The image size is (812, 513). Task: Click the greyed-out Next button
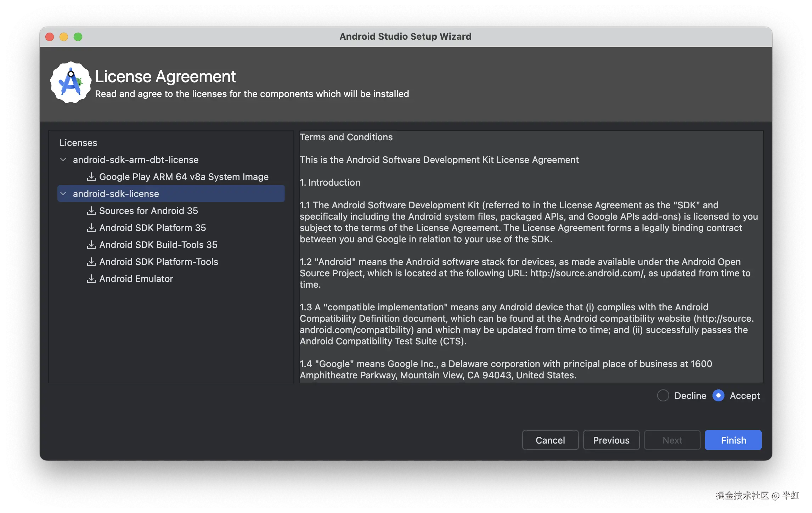pyautogui.click(x=672, y=440)
